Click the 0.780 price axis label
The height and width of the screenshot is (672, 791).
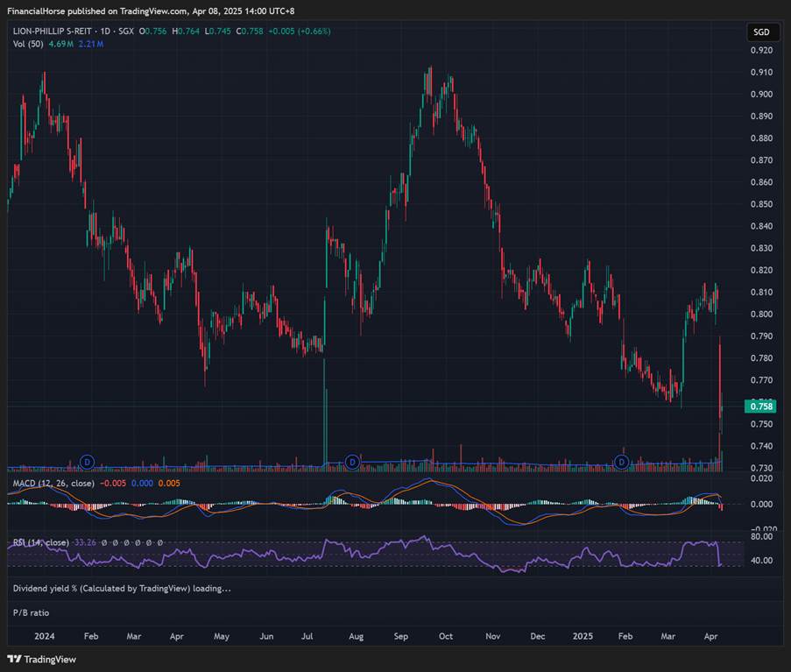(761, 357)
